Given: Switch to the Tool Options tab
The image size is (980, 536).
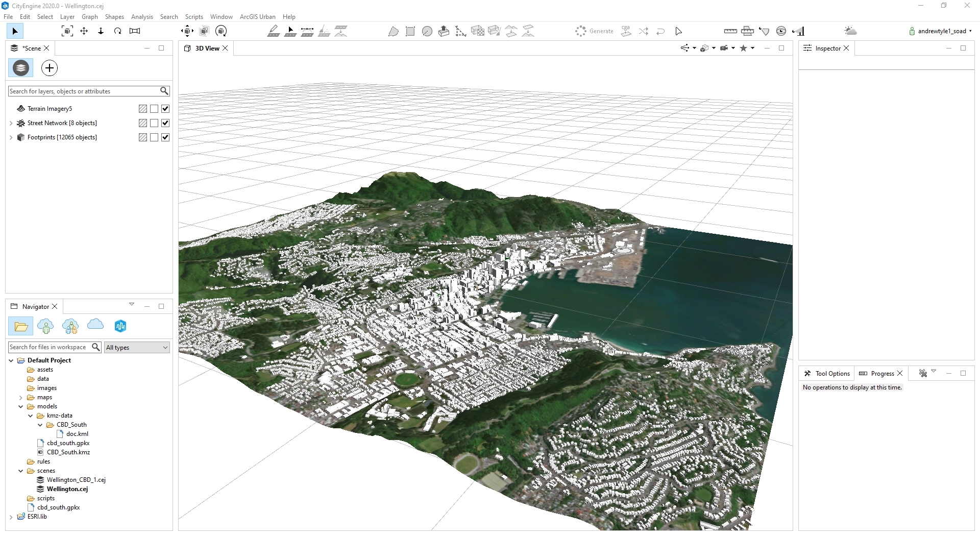Looking at the screenshot, I should click(x=827, y=373).
